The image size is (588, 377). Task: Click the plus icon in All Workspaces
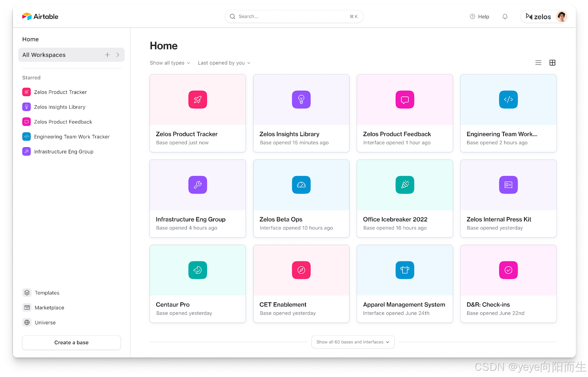107,55
